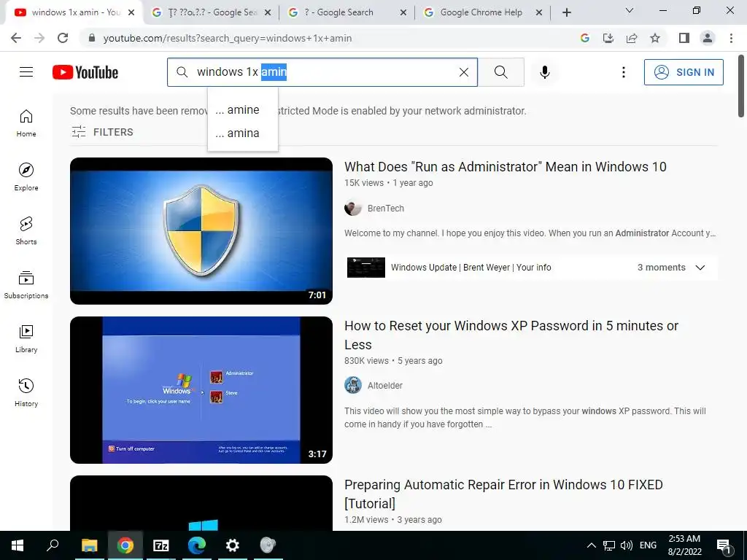The image size is (747, 560).
Task: Click ENG language indicator
Action: [648, 545]
